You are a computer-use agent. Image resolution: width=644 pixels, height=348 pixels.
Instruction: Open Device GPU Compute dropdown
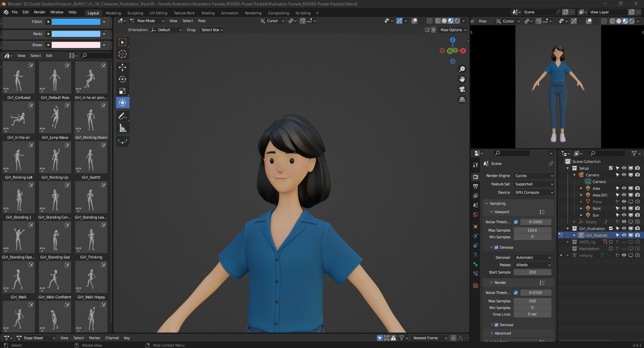(x=533, y=192)
